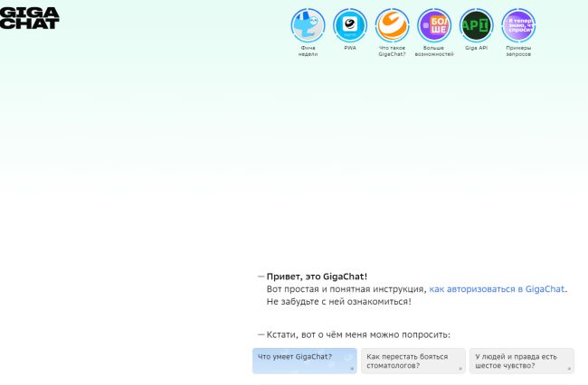
Task: Click the 'Фича недели' caption text
Action: coord(308,51)
